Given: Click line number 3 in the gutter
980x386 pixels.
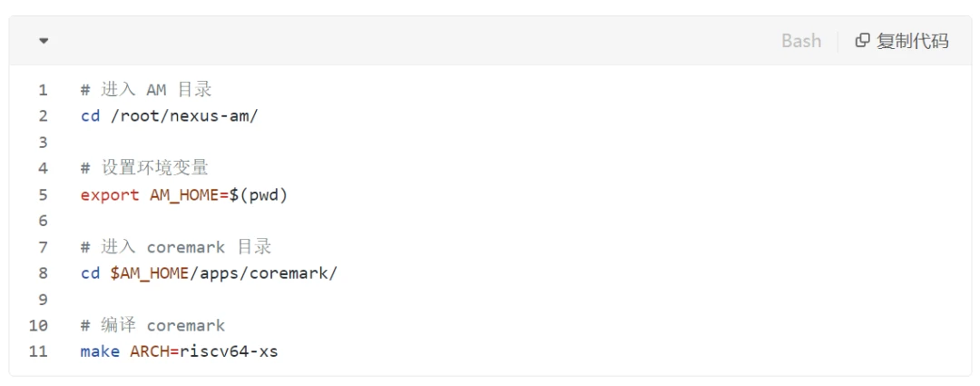Looking at the screenshot, I should pyautogui.click(x=43, y=143).
